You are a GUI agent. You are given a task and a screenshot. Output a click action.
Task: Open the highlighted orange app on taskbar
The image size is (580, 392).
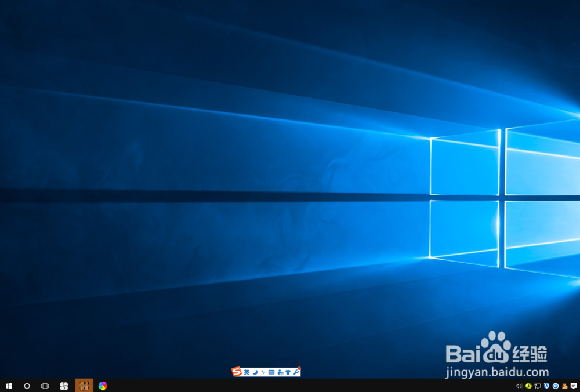[84, 386]
